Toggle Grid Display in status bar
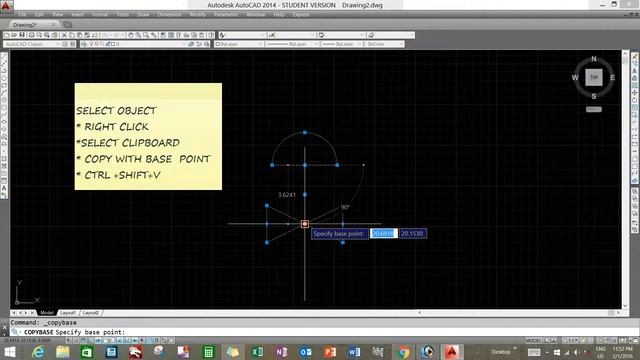Screen dimensions: 640x360 [83, 340]
